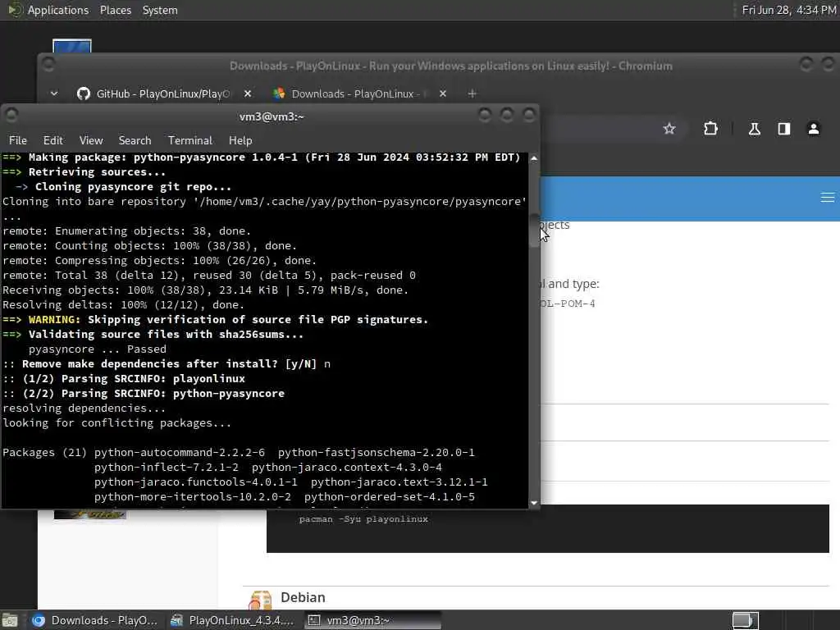Click Applications menu logo icon
This screenshot has height=630, width=840.
[x=15, y=10]
